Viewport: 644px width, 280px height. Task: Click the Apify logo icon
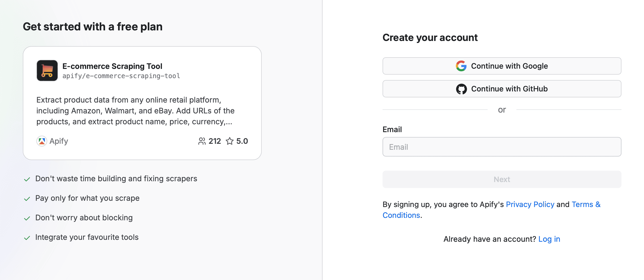[x=42, y=141]
